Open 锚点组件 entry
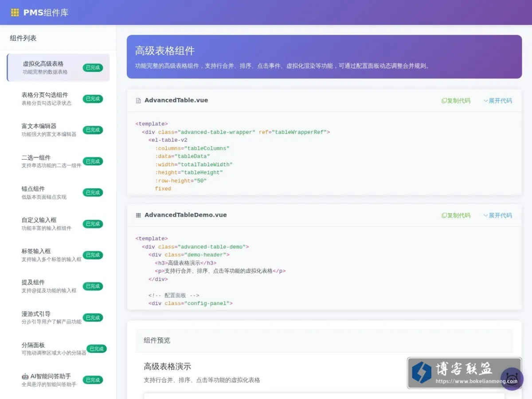 click(x=58, y=192)
